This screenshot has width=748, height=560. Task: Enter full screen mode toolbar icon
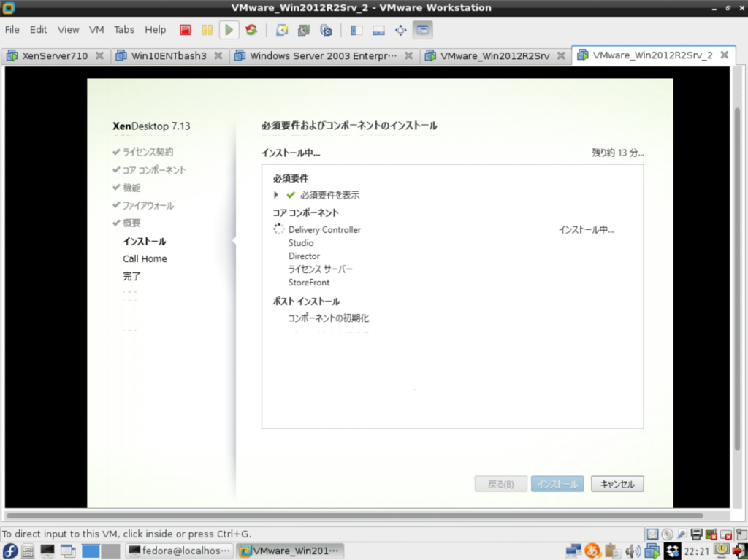(x=401, y=30)
